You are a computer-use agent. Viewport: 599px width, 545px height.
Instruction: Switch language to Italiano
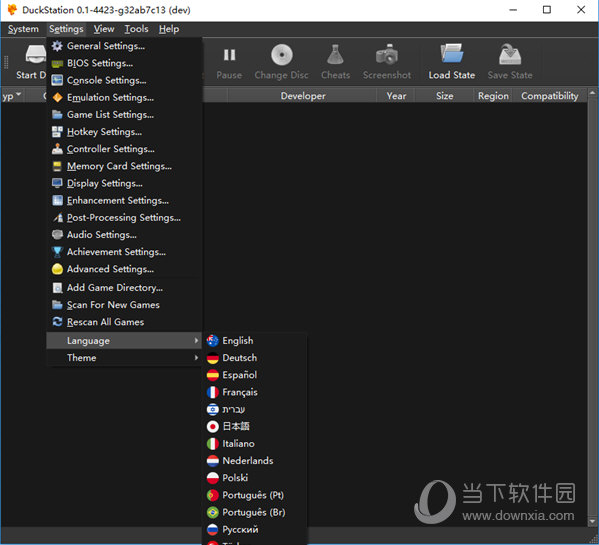pyautogui.click(x=255, y=443)
